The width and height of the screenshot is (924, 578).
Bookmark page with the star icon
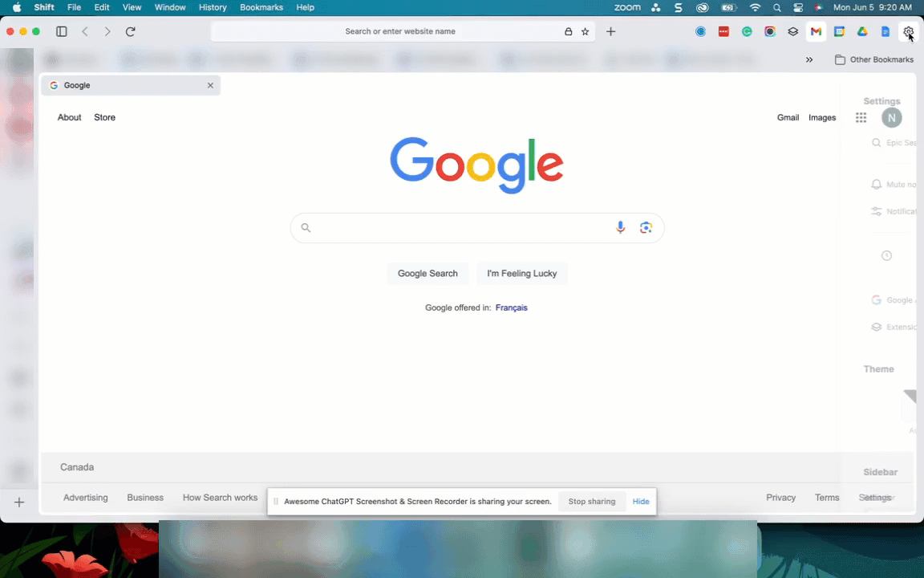(x=586, y=31)
